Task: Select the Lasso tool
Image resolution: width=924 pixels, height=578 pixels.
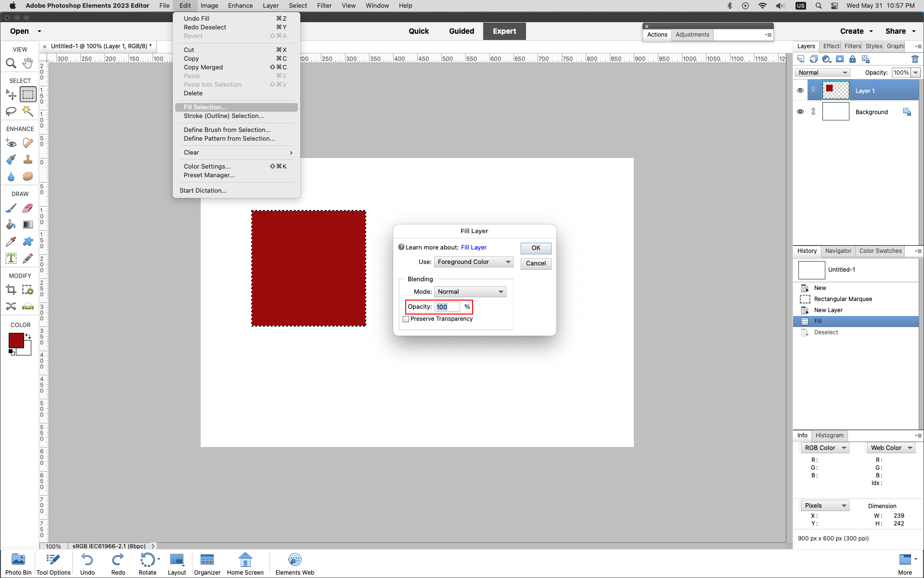Action: [x=11, y=111]
